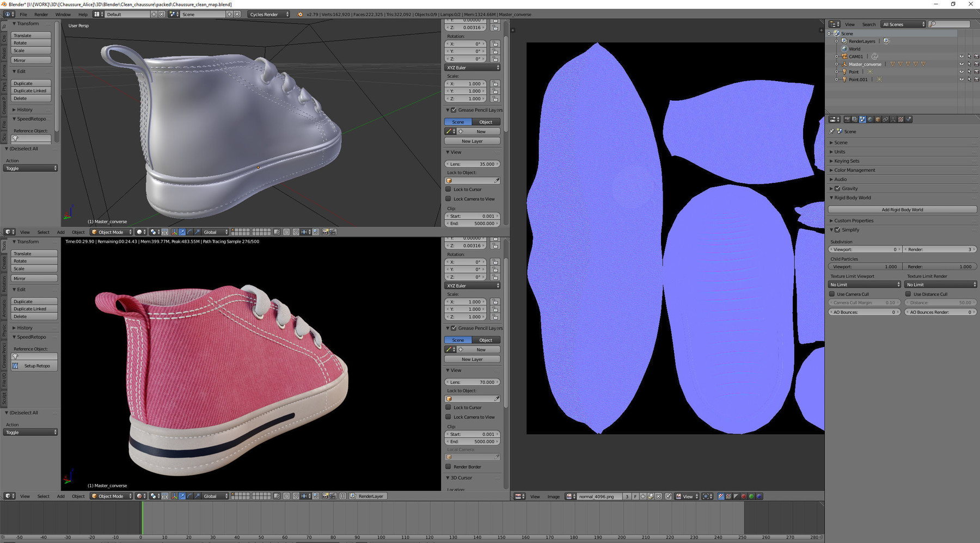Expand the Color Management panel

tap(854, 170)
